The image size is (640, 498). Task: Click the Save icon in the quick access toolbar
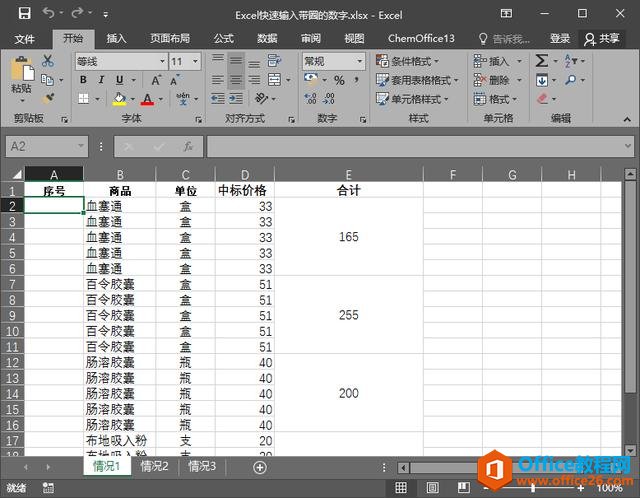coord(19,15)
